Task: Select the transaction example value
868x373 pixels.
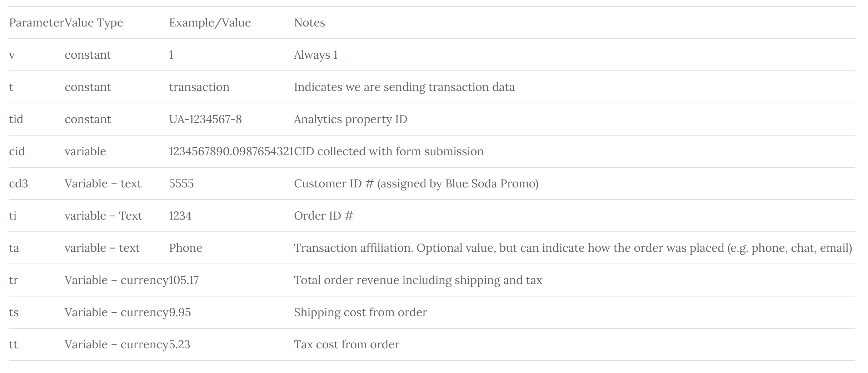Action: coord(199,87)
